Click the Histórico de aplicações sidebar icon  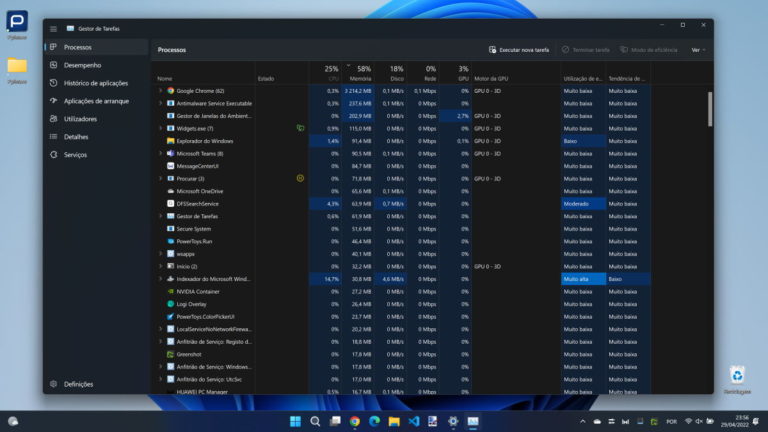(53, 83)
